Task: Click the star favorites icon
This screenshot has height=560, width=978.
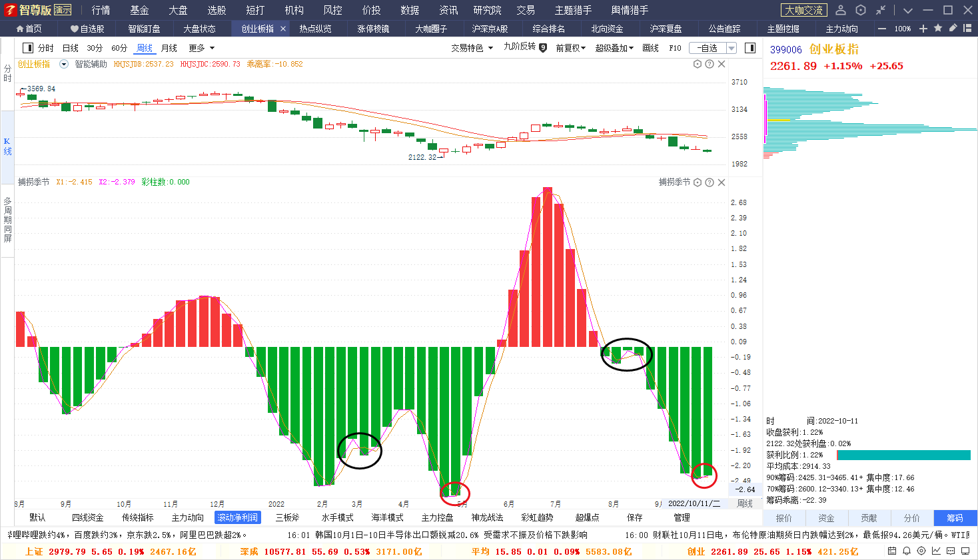Action: coord(938,28)
